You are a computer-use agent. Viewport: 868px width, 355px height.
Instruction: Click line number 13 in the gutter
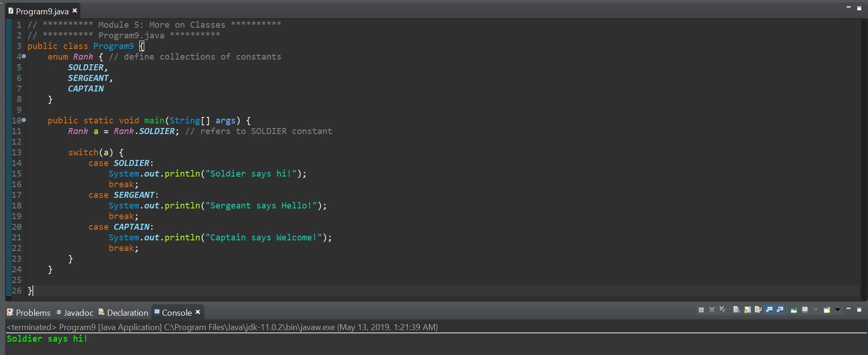point(17,153)
